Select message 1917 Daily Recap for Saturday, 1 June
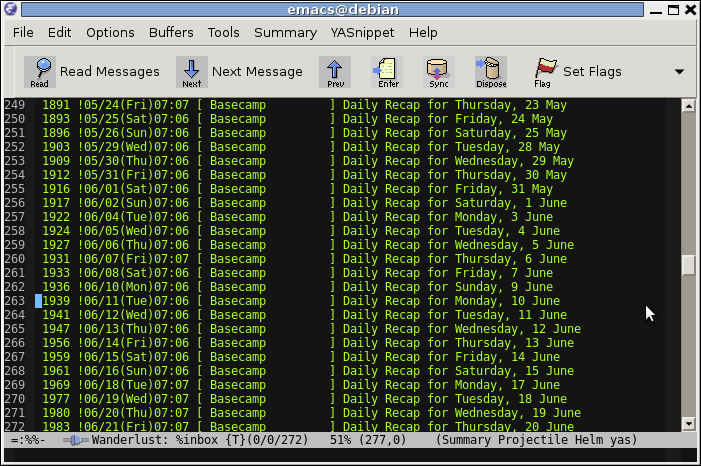Screen dimensions: 701x466 [304, 203]
